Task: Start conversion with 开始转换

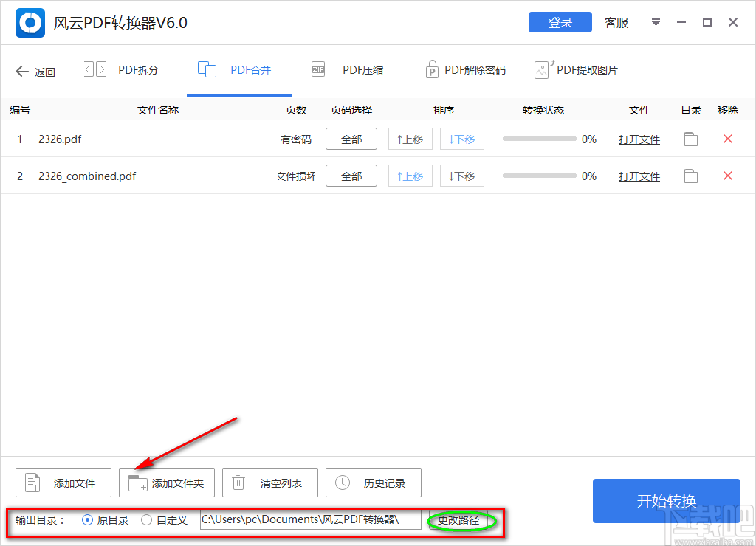Action: pyautogui.click(x=667, y=501)
